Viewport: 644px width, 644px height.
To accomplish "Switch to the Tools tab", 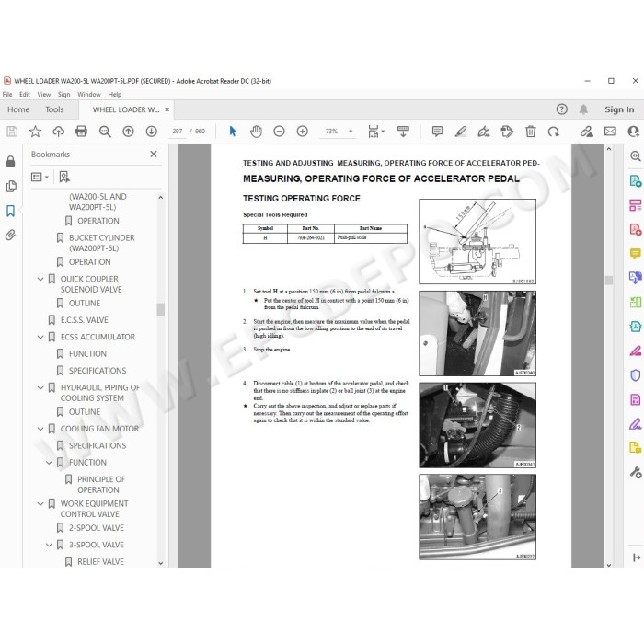I will pyautogui.click(x=54, y=109).
